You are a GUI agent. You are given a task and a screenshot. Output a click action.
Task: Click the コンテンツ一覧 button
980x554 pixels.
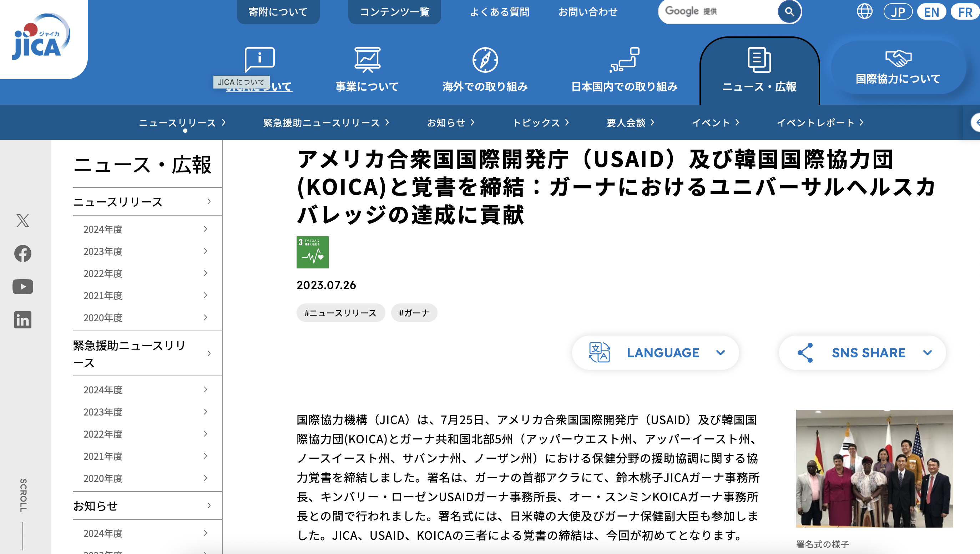(394, 12)
